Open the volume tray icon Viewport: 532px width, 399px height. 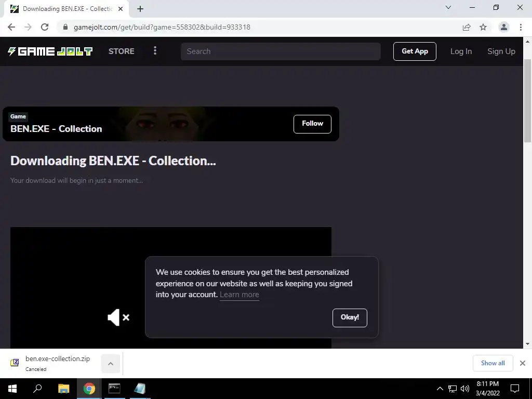pyautogui.click(x=465, y=389)
